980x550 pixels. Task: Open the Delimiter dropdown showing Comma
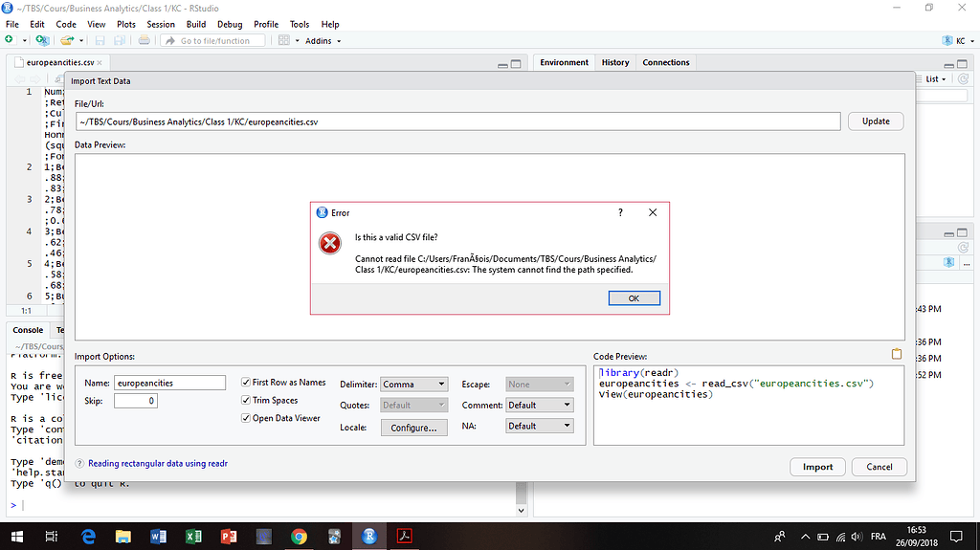pos(413,385)
